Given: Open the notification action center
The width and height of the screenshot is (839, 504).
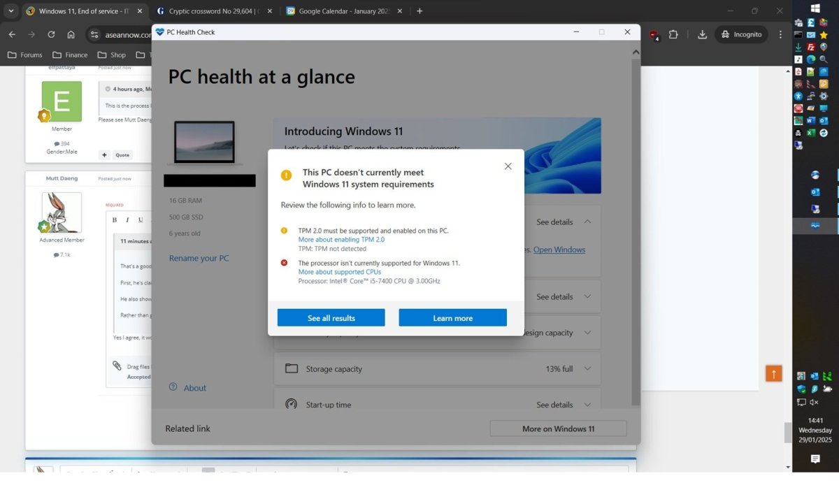Looking at the screenshot, I should coord(815,459).
